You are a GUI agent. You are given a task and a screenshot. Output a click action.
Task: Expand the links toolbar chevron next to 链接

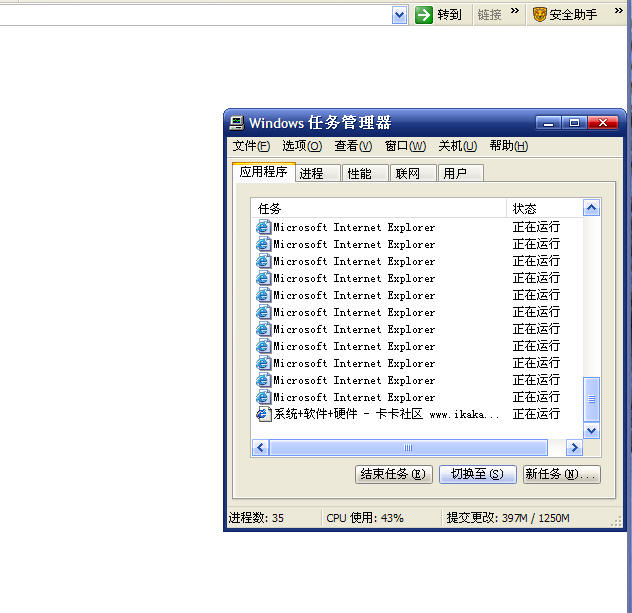click(x=515, y=11)
